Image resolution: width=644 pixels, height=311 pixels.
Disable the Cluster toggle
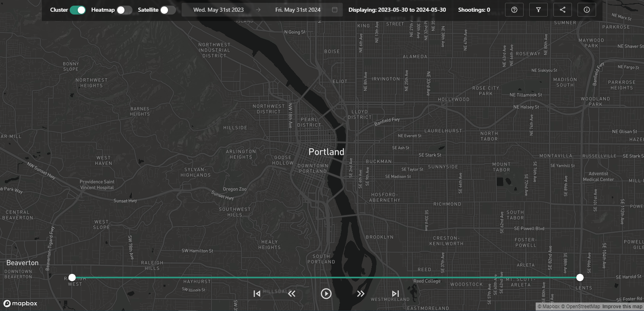coord(78,10)
